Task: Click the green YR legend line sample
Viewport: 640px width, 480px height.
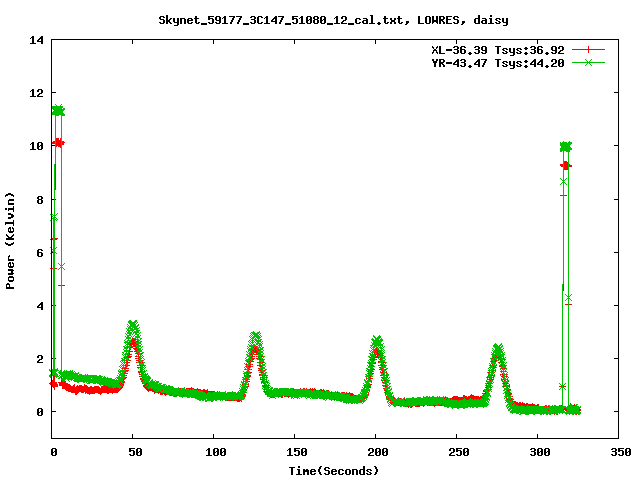Action: (588, 62)
